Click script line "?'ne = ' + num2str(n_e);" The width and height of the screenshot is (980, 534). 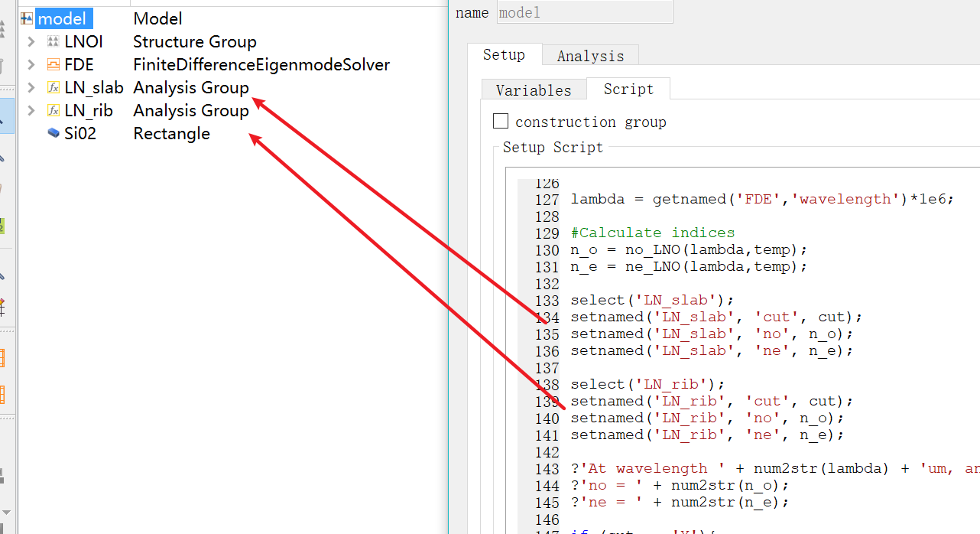(680, 502)
